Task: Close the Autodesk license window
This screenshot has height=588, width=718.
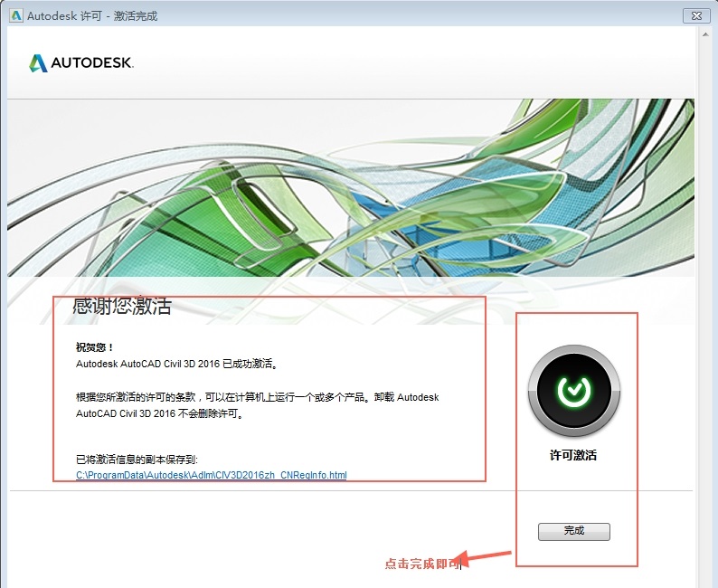Action: coord(696,15)
